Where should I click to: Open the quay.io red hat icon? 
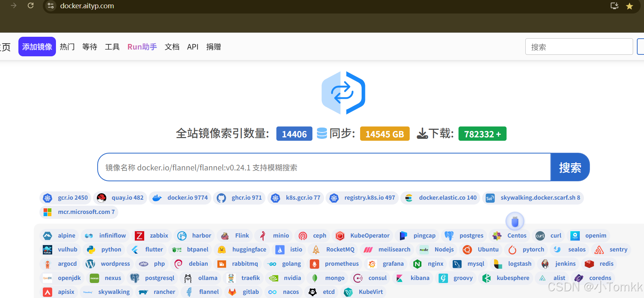coord(101,198)
